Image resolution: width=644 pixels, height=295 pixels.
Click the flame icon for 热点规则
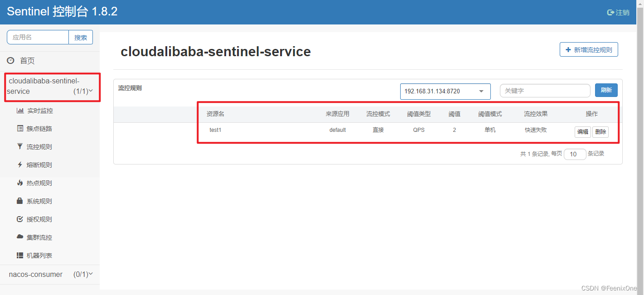[x=20, y=183]
